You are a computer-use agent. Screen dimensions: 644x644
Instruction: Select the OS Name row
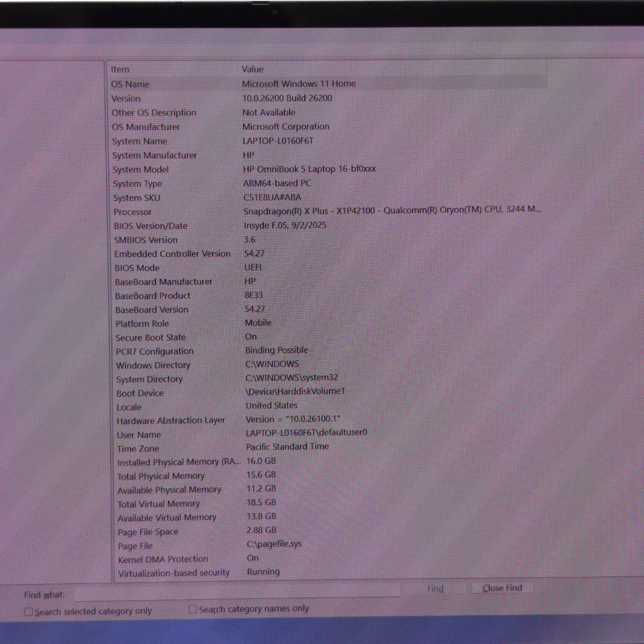131,84
